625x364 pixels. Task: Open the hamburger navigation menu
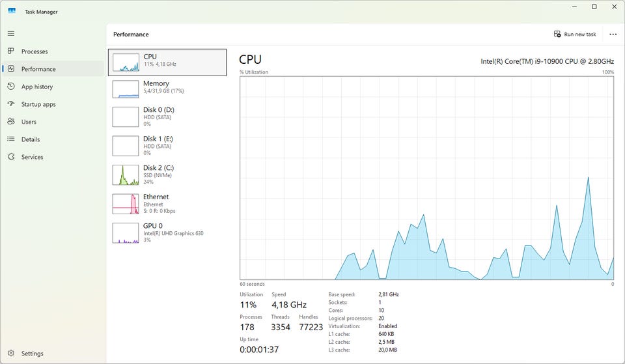pos(11,33)
